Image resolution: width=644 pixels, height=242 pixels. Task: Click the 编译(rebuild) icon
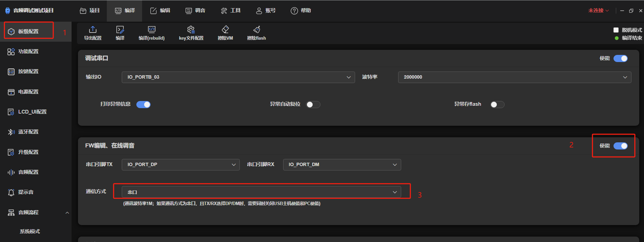(152, 30)
